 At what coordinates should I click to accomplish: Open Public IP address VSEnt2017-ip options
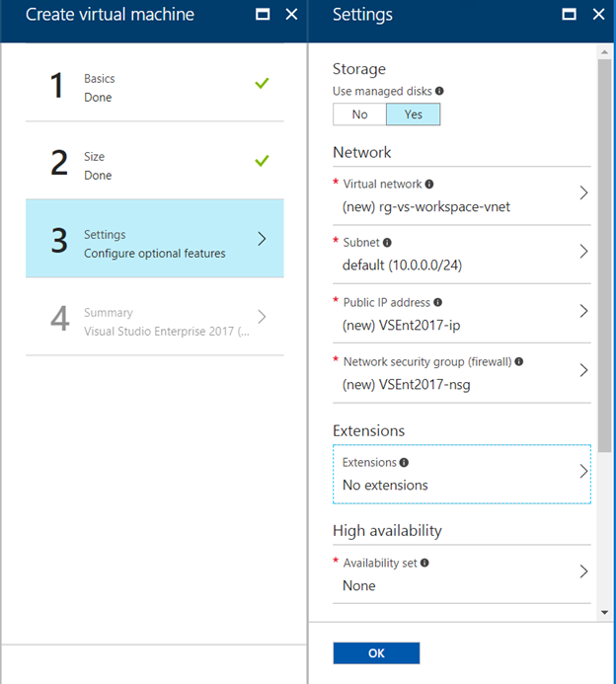(461, 314)
